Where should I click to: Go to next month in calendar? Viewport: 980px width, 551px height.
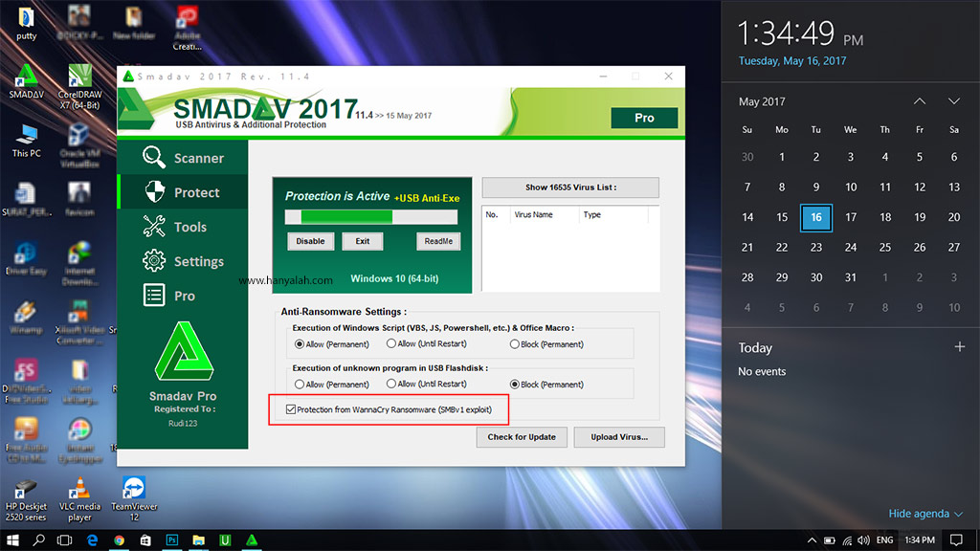954,101
